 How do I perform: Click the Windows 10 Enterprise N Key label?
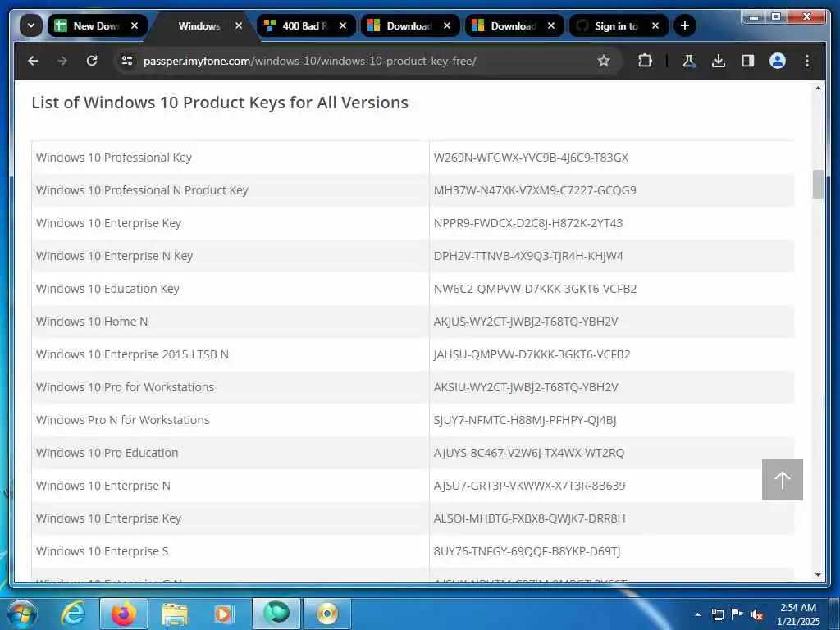point(114,256)
